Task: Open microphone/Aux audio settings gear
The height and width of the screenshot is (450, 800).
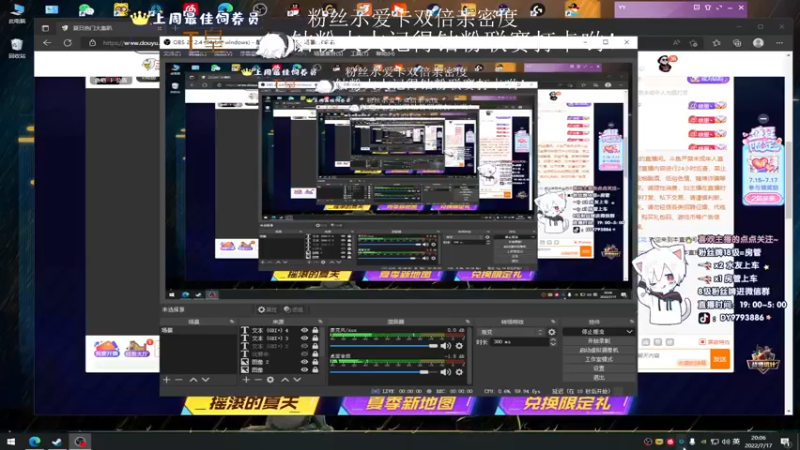Action: (459, 346)
